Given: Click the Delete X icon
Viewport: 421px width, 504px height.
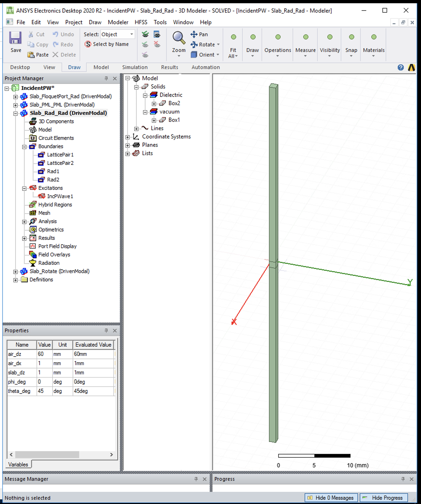Looking at the screenshot, I should [55, 55].
